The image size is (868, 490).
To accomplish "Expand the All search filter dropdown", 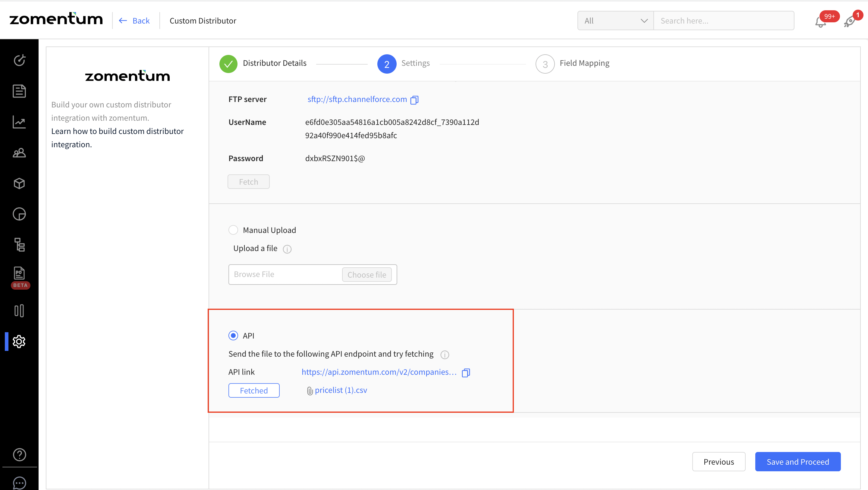I will [x=615, y=21].
